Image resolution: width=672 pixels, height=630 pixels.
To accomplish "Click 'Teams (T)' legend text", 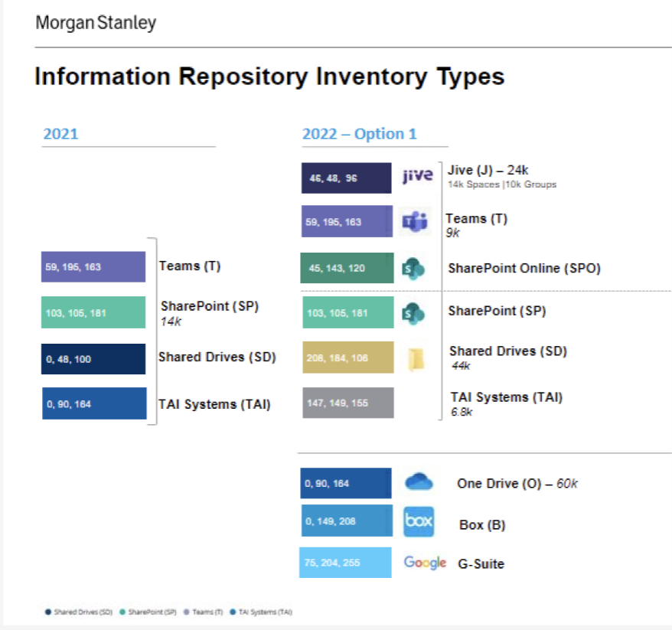I will click(207, 612).
